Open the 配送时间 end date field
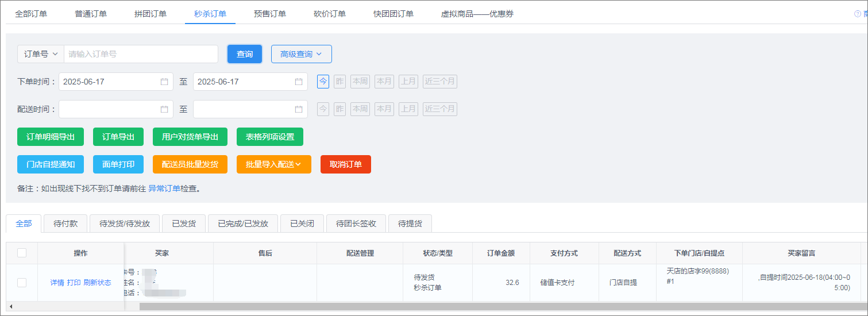The height and width of the screenshot is (316, 868). coord(250,109)
